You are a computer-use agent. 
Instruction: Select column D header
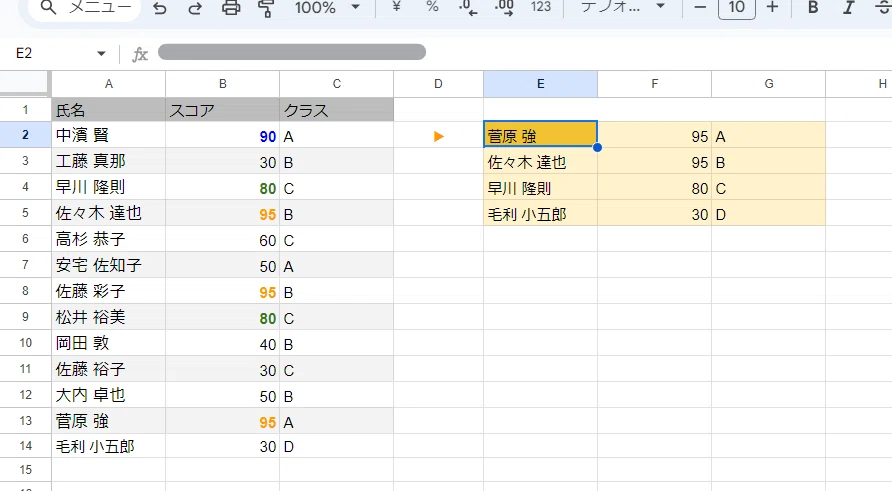click(x=438, y=84)
